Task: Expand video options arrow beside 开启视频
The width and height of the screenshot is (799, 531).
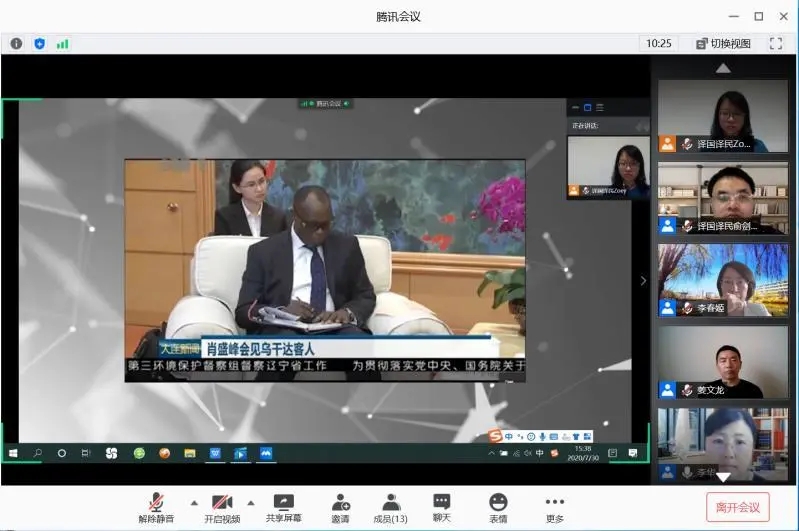Action: click(250, 502)
